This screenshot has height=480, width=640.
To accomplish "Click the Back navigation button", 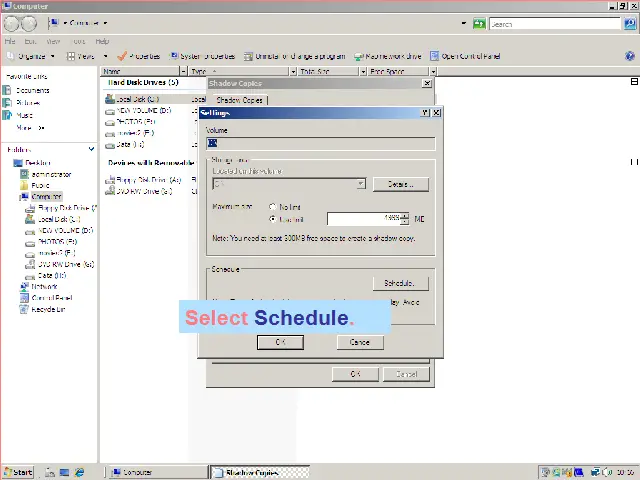I will (12, 24).
